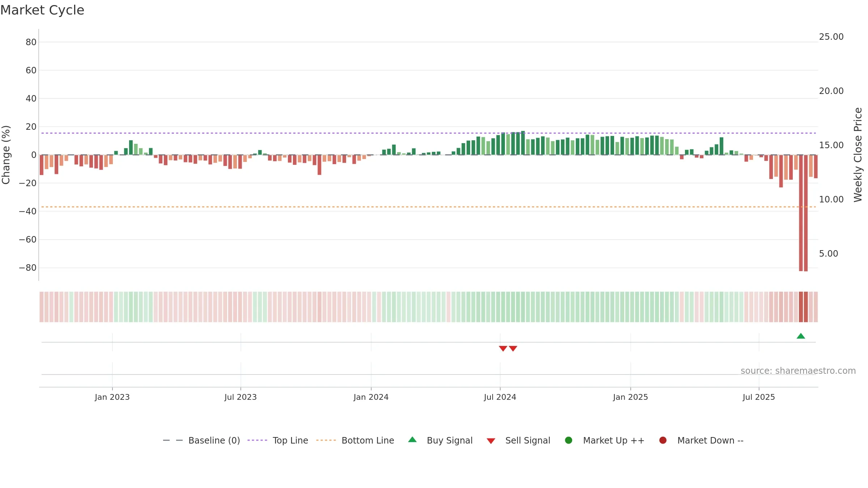Click the Market Cycle chart title

[x=42, y=10]
